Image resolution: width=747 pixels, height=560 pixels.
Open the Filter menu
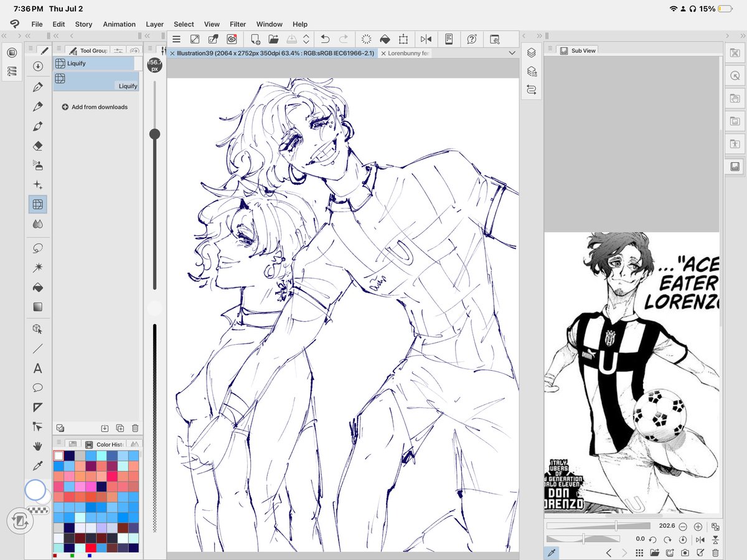[238, 24]
